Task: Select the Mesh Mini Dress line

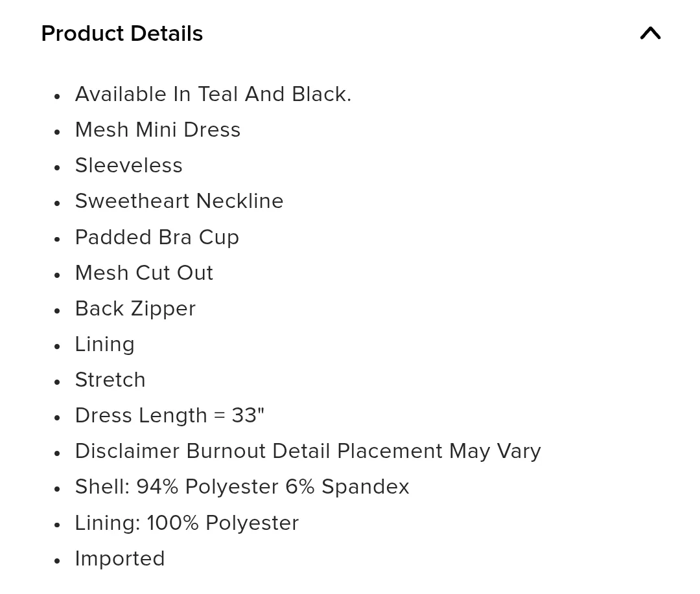Action: coord(157,130)
